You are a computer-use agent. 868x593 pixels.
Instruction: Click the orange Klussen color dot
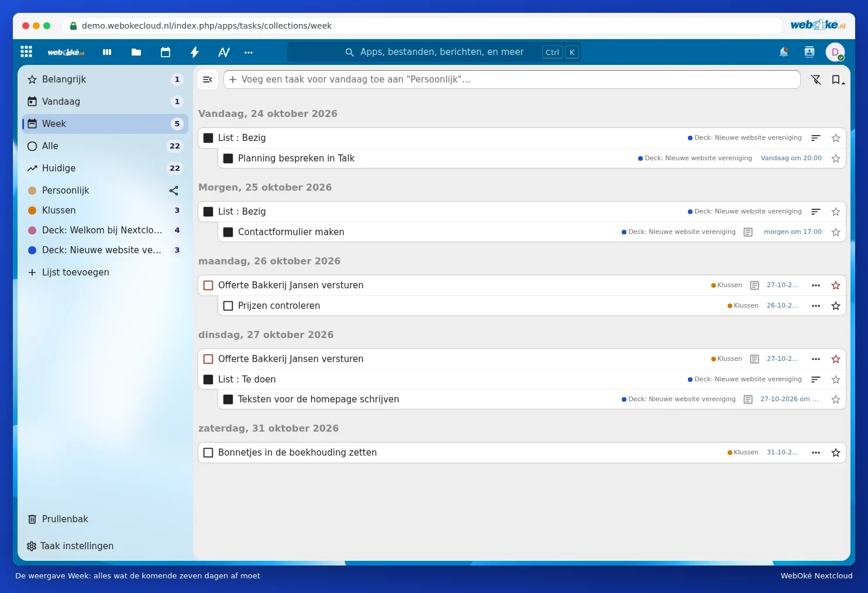32,211
